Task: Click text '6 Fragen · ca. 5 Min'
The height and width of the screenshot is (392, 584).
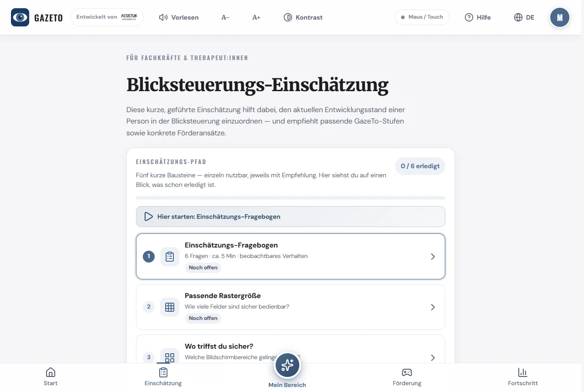Action: pyautogui.click(x=210, y=256)
